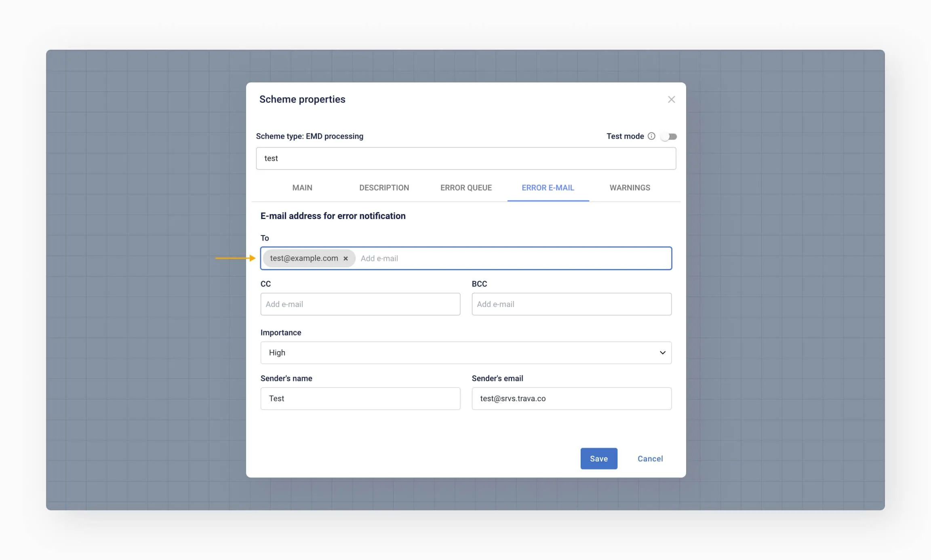Switch to the MAIN tab
931x560 pixels.
[302, 188]
